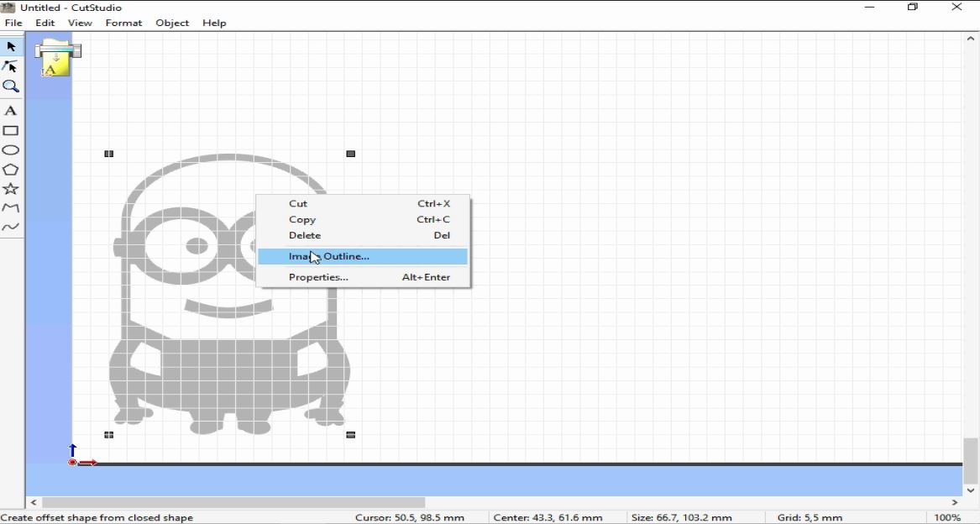Close the CutStudio window
Image resolution: width=980 pixels, height=524 pixels.
point(956,8)
